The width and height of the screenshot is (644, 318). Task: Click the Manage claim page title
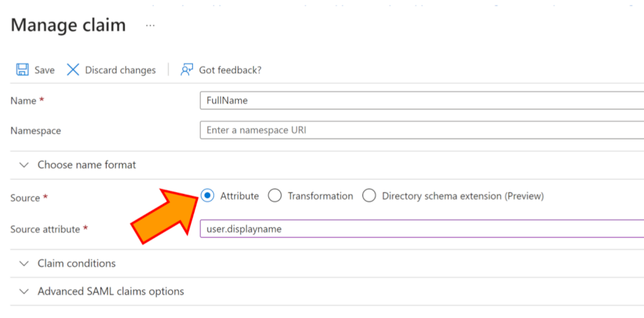coord(68,25)
